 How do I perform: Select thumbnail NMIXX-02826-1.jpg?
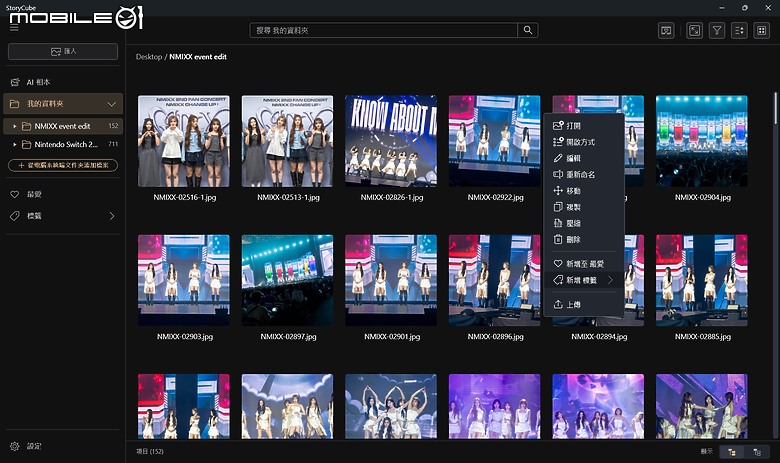click(x=391, y=141)
